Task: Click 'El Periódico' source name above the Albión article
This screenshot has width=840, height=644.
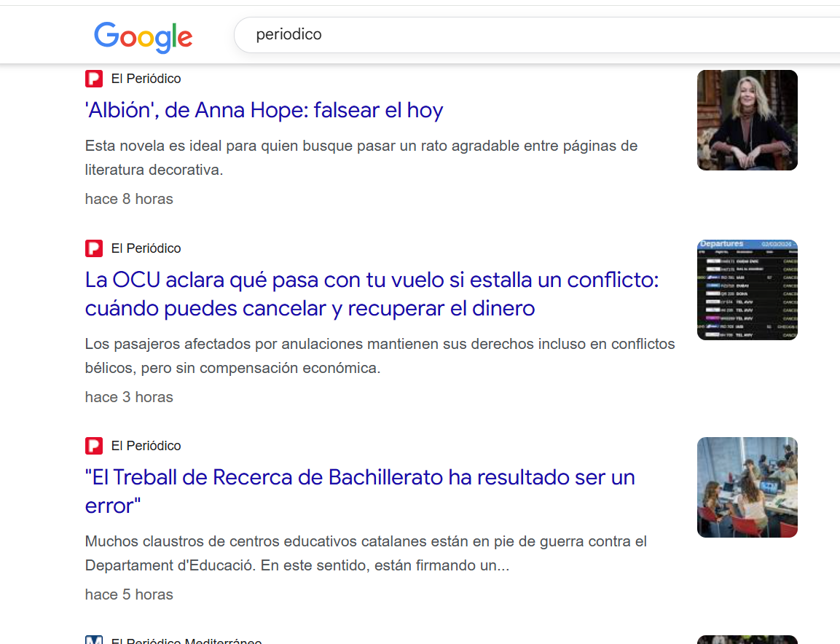Action: pos(146,79)
